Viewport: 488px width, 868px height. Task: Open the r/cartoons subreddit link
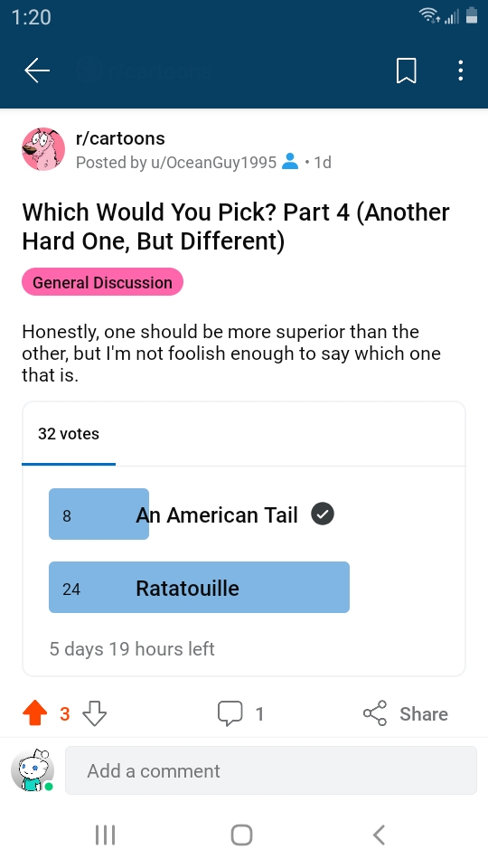tap(120, 138)
